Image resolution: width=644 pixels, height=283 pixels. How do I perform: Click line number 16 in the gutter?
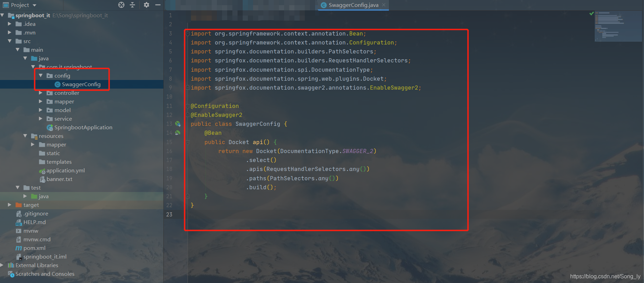(x=169, y=151)
